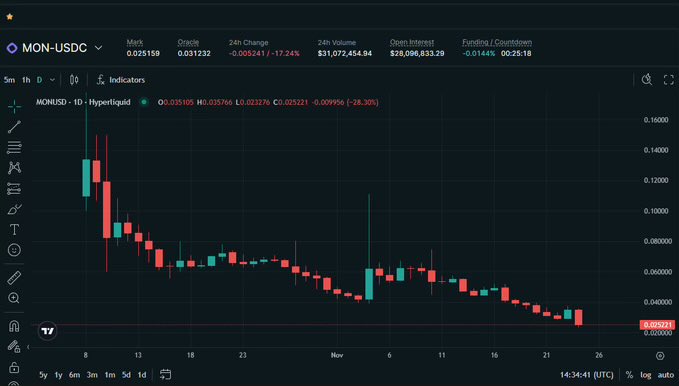Select the brush drawing tool

click(14, 209)
